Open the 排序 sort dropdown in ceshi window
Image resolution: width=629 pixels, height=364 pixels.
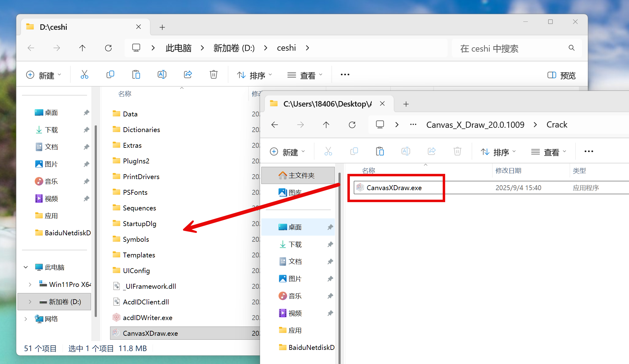255,75
